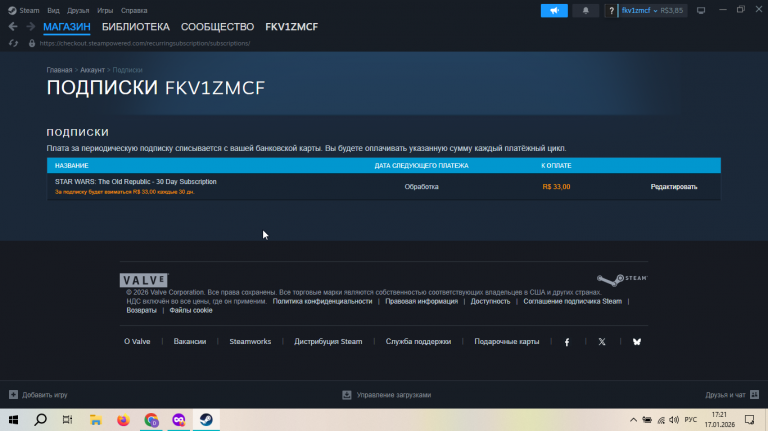Open Подарочные карты footer link
This screenshot has width=768, height=431.
(506, 341)
